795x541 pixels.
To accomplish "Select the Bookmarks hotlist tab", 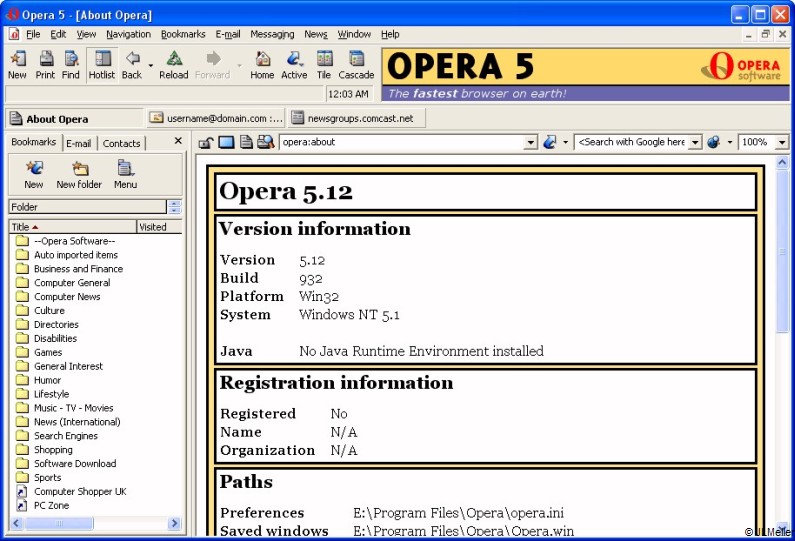I will coord(33,142).
